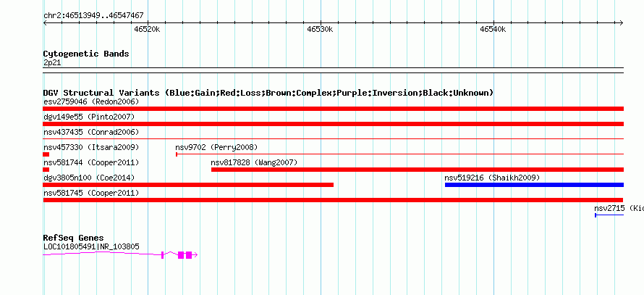Open the nsv581744 (Cooper2011) variant label
Viewport: 644px width, 295px height.
pos(91,162)
